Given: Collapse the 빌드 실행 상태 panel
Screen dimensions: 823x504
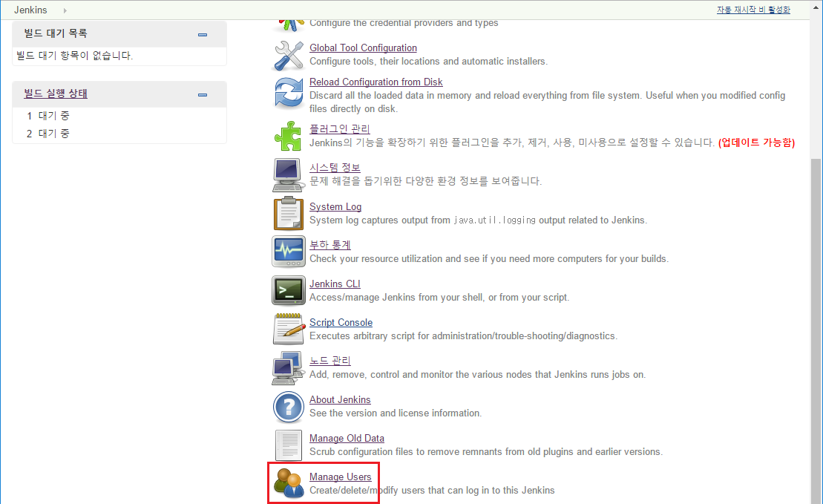Looking at the screenshot, I should (x=203, y=95).
